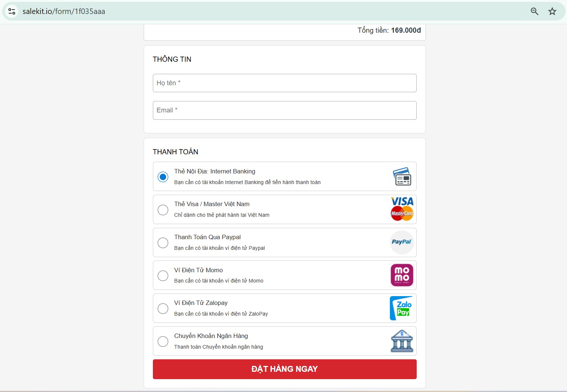Click into the Email input field
The height and width of the screenshot is (392, 567).
[x=284, y=110]
